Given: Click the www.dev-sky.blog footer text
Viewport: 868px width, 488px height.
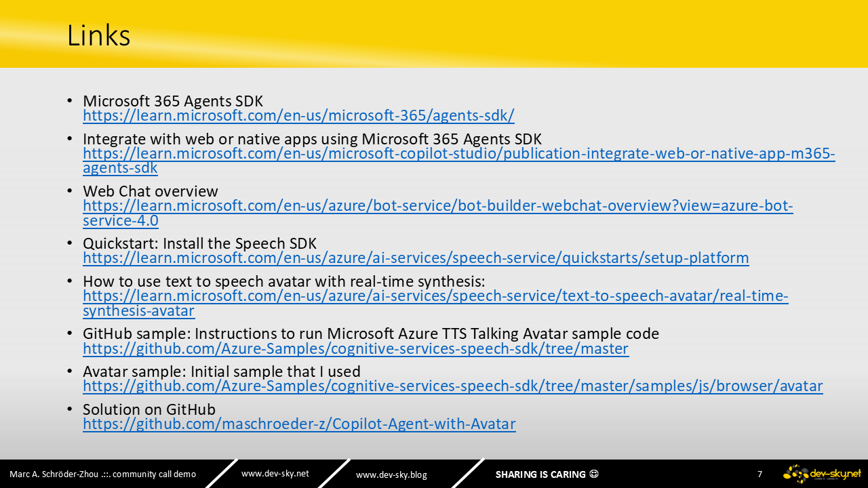Looking at the screenshot, I should [391, 474].
